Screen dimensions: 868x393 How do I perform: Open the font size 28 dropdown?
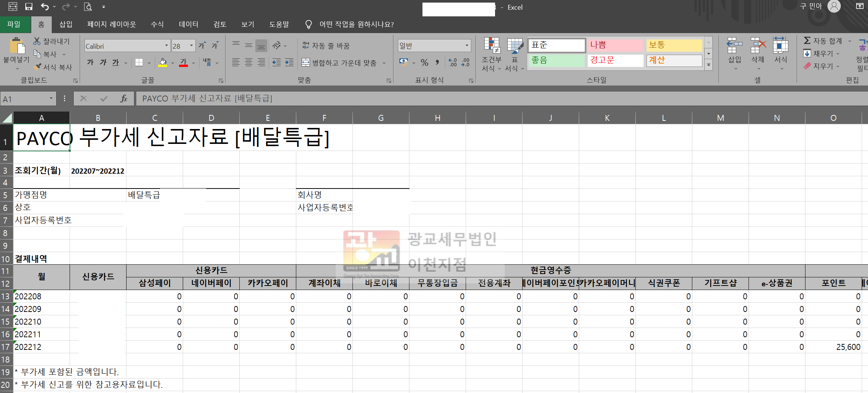click(191, 46)
